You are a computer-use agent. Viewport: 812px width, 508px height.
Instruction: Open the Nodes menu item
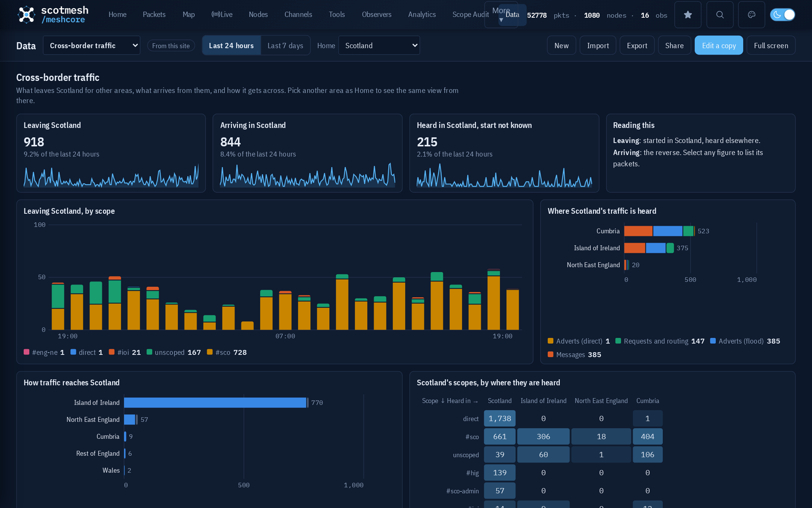coord(258,15)
